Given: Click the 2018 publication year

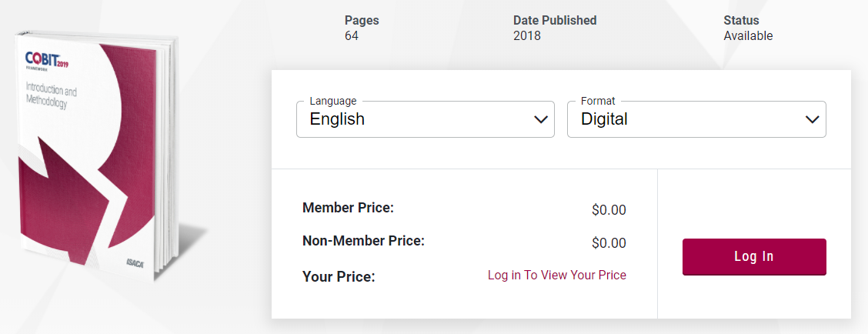Looking at the screenshot, I should click(527, 36).
